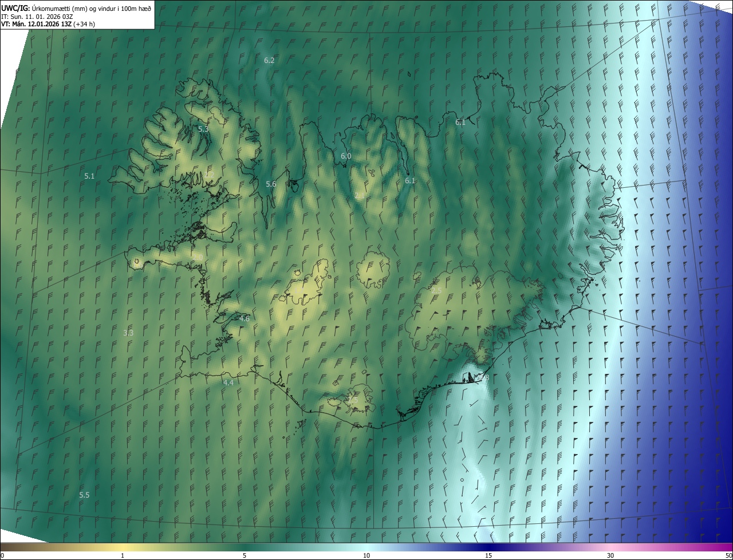Click the 6.2 value label on map
This screenshot has width=733, height=560.
click(269, 60)
